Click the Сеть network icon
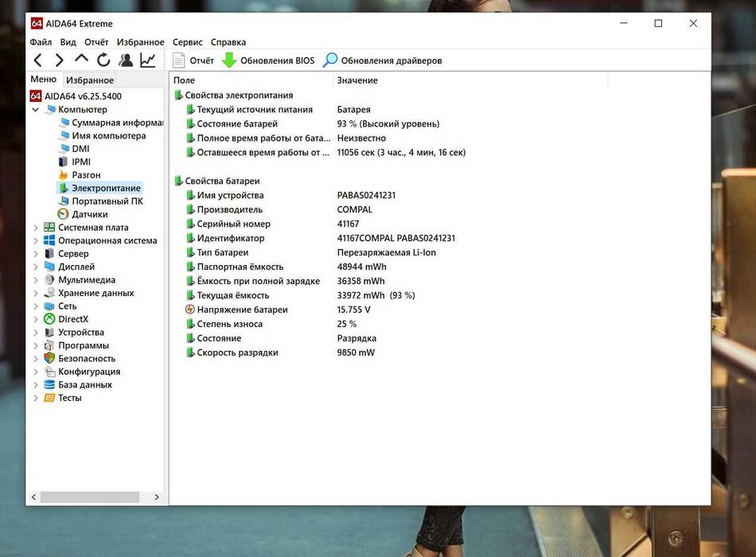756x557 pixels. [x=49, y=306]
